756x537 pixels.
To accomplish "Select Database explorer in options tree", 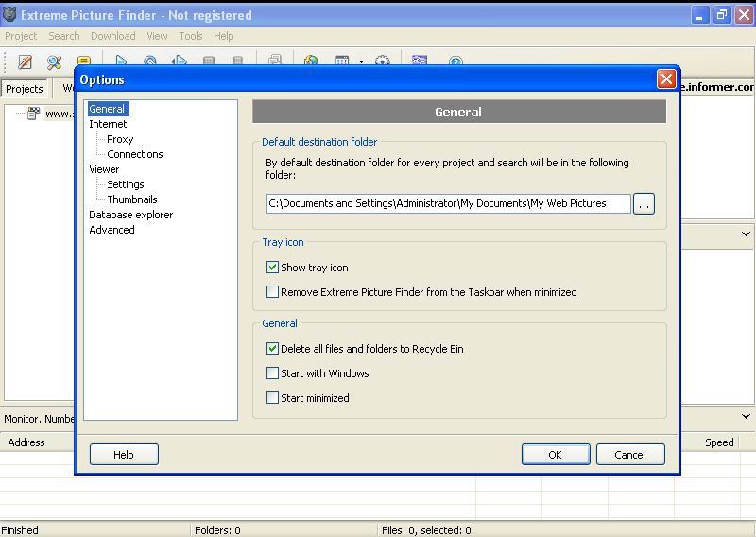I will tap(131, 215).
